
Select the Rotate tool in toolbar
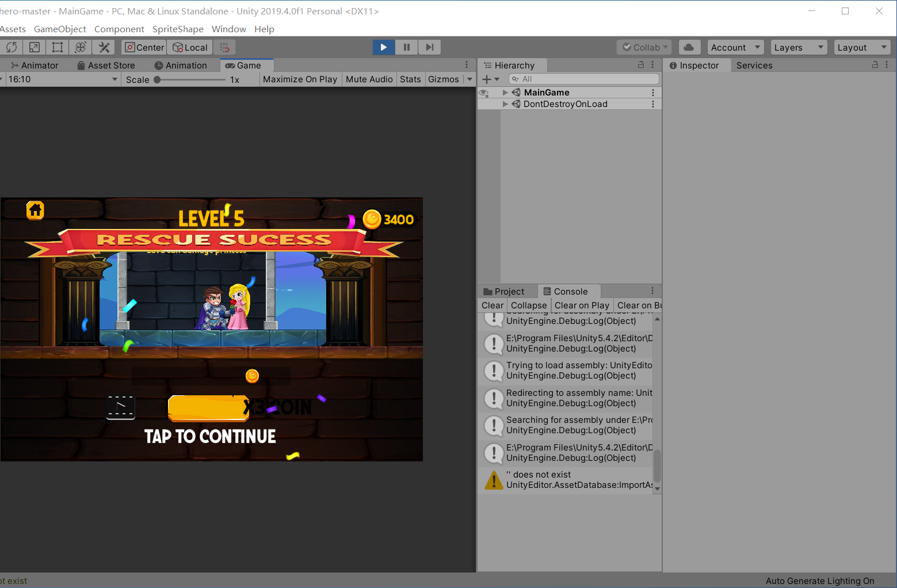pyautogui.click(x=12, y=47)
